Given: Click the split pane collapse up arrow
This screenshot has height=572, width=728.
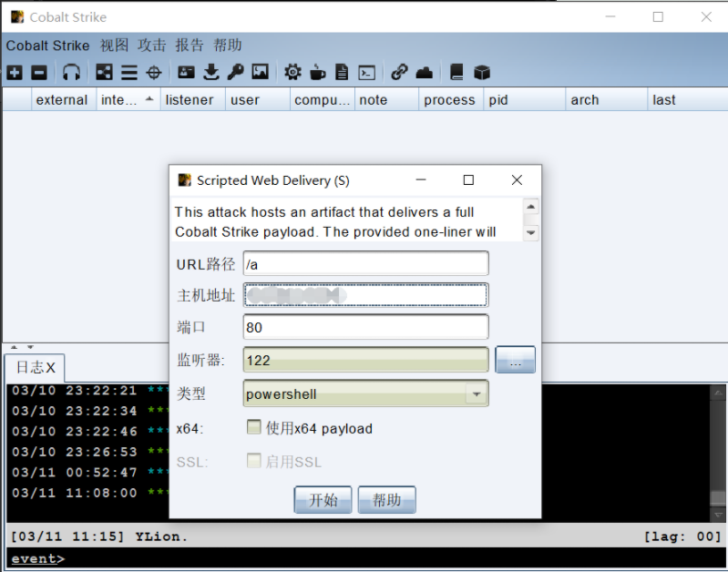Looking at the screenshot, I should [x=15, y=347].
